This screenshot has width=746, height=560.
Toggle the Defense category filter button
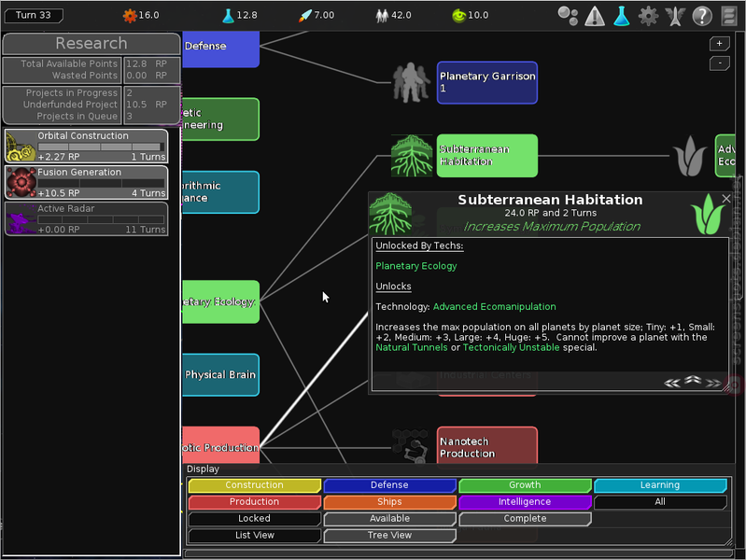(389, 485)
